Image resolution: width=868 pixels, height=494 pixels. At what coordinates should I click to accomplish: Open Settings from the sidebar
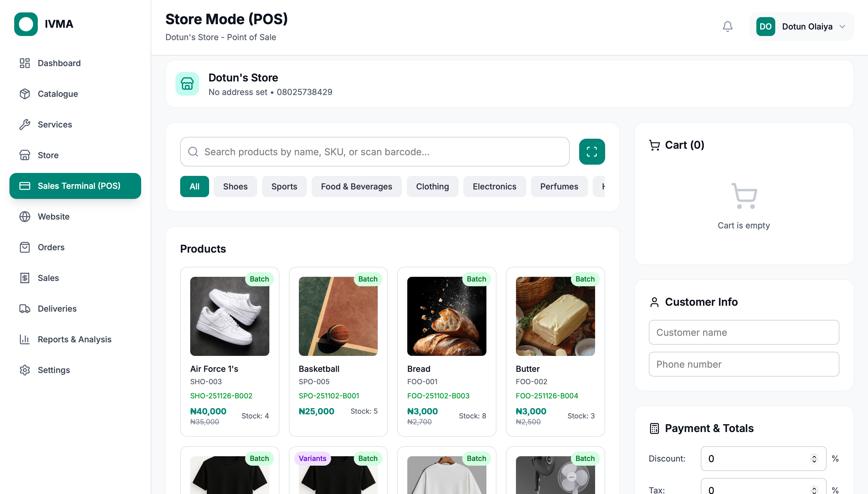[x=54, y=370]
